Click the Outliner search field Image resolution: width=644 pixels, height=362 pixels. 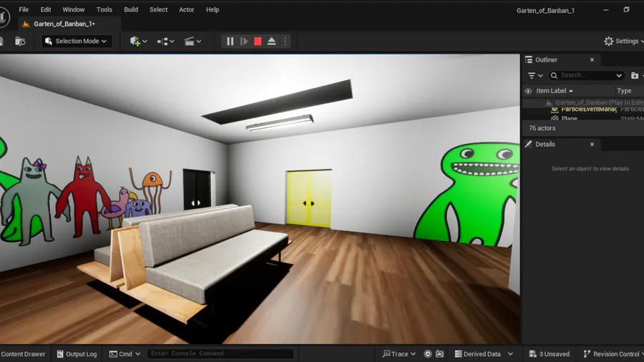[585, 75]
